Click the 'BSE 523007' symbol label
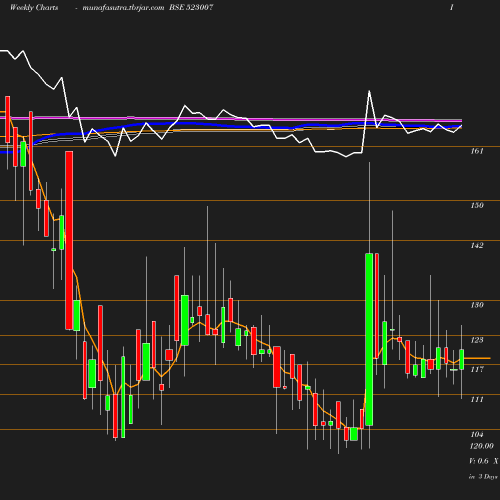Screen dimensions: 500x500 coord(191,7)
